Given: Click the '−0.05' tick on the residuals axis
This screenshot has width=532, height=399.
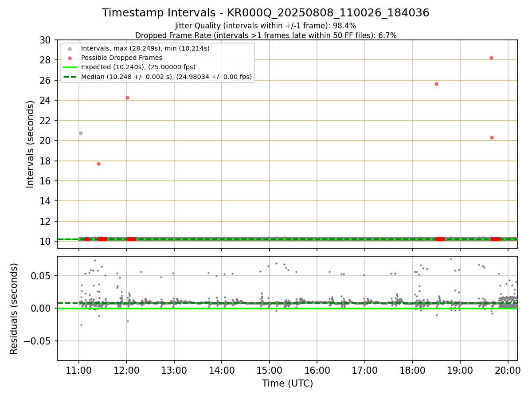Looking at the screenshot, I should click(37, 341).
